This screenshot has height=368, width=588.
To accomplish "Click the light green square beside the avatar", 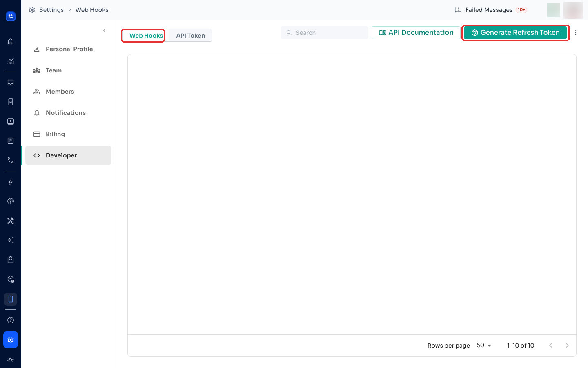I will 554,10.
